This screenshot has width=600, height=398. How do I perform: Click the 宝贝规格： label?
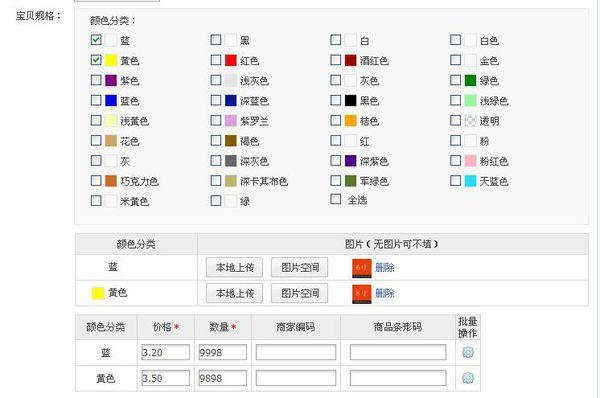coord(39,16)
